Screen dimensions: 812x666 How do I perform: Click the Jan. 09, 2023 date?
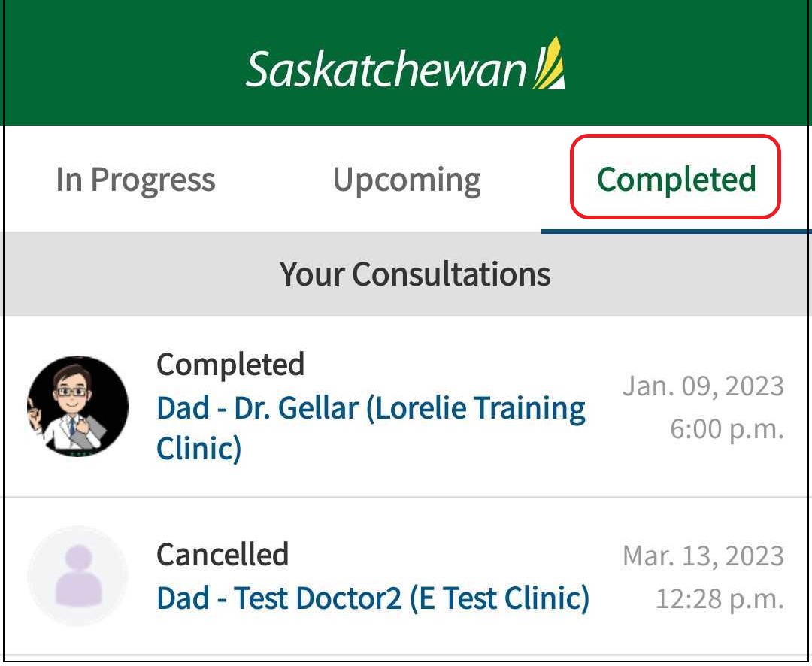(703, 386)
